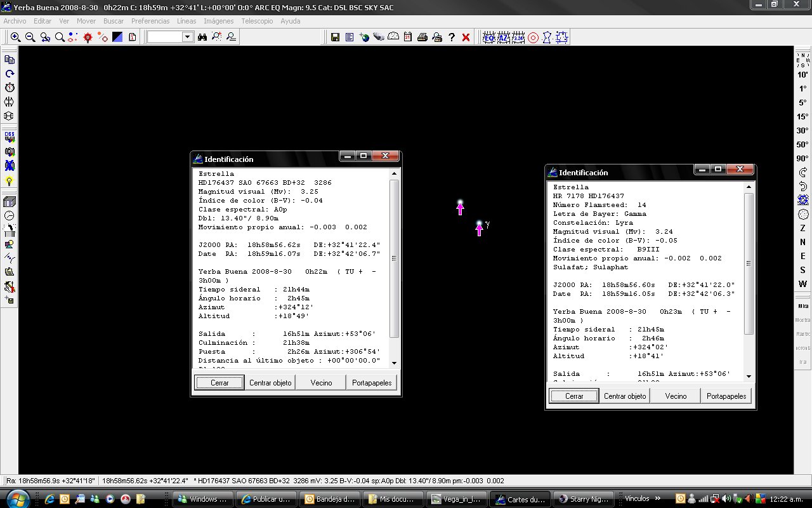
Task: Click the cascaded windows icon in left toolbar
Action: [x=10, y=202]
